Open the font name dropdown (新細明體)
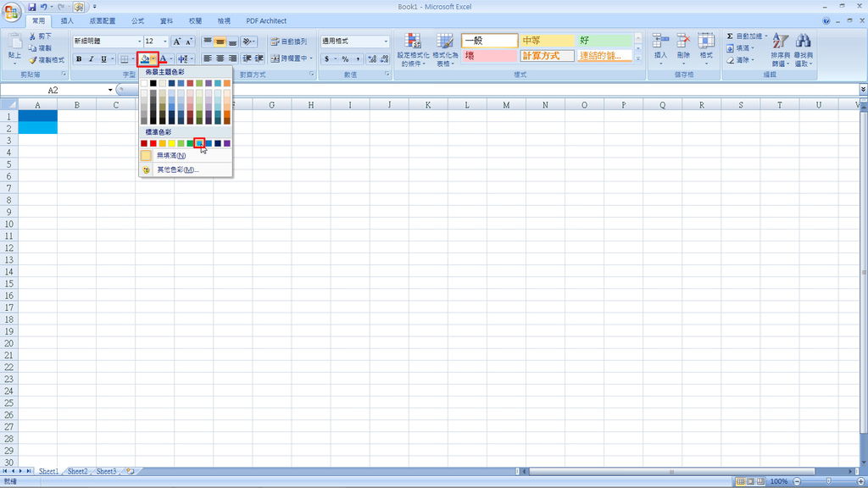Viewport: 868px width, 488px height. (139, 42)
